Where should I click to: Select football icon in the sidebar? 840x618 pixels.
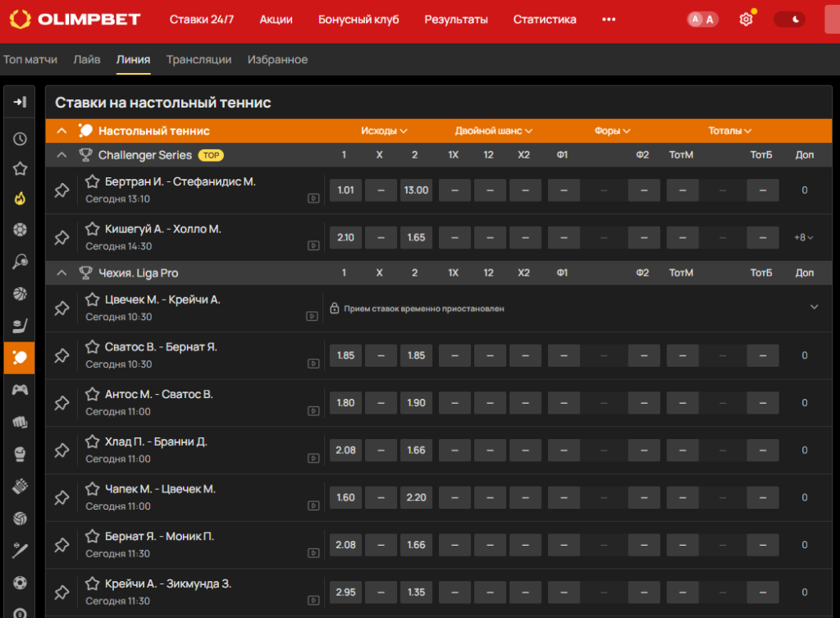point(20,230)
